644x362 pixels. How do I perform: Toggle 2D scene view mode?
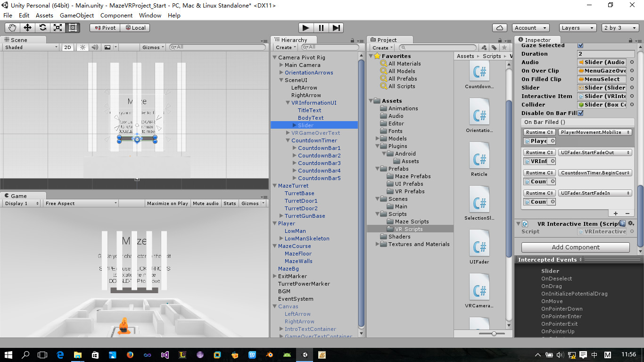(68, 47)
